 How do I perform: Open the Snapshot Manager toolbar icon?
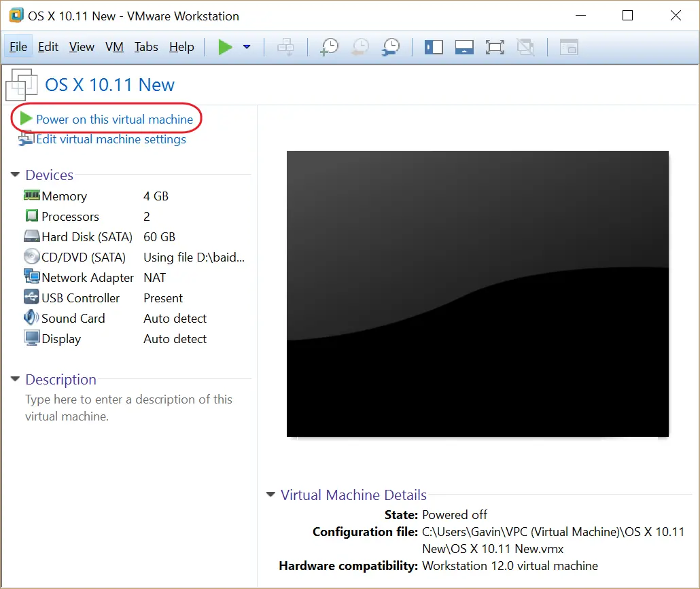[390, 47]
